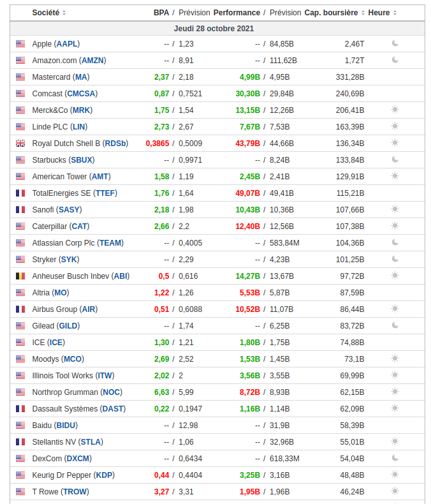
Task: Click the moon icon in Starbucks row
Action: click(395, 159)
